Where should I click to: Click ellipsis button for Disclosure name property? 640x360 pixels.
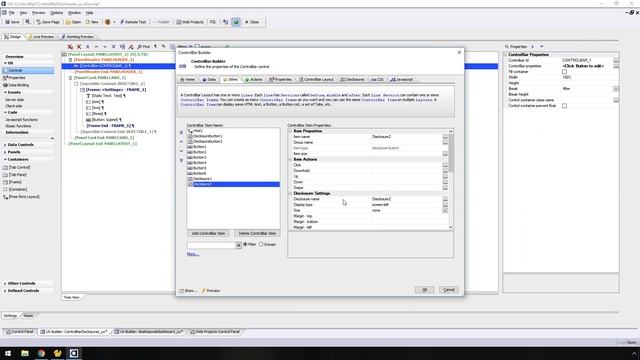tap(445, 199)
